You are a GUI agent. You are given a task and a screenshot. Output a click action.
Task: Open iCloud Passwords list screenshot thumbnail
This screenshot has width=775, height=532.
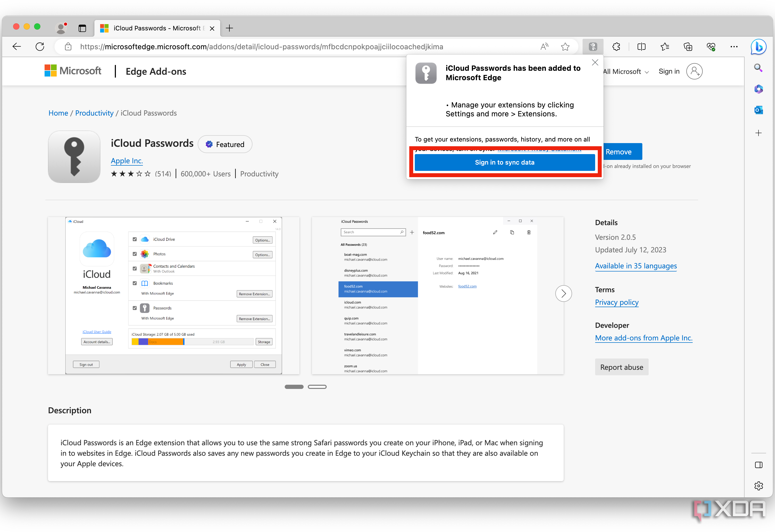tap(438, 295)
